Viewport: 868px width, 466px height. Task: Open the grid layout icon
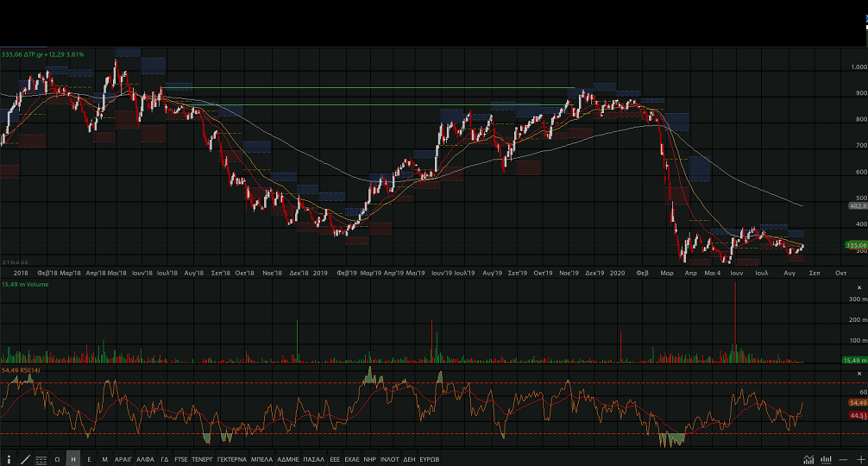pyautogui.click(x=41, y=459)
